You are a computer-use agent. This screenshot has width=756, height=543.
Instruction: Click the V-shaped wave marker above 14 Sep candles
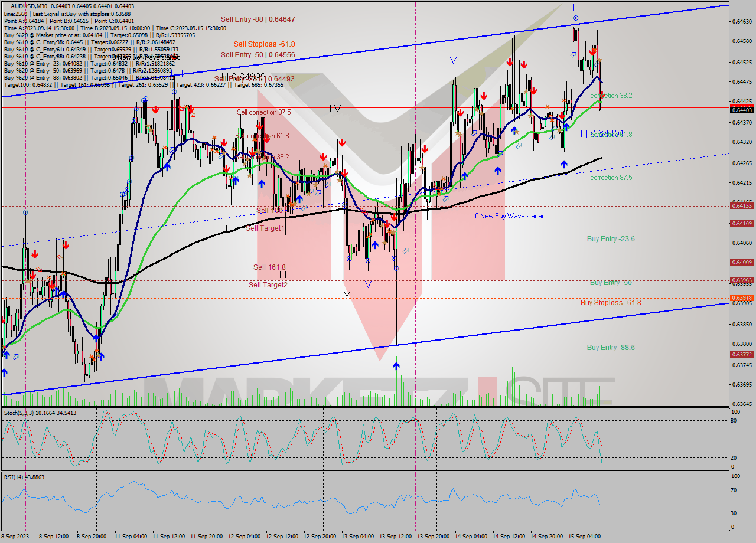coord(453,59)
